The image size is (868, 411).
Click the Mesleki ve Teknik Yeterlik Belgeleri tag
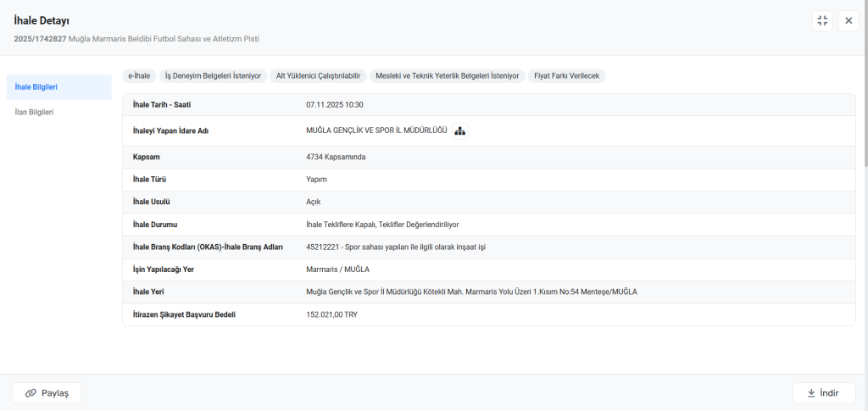click(447, 76)
